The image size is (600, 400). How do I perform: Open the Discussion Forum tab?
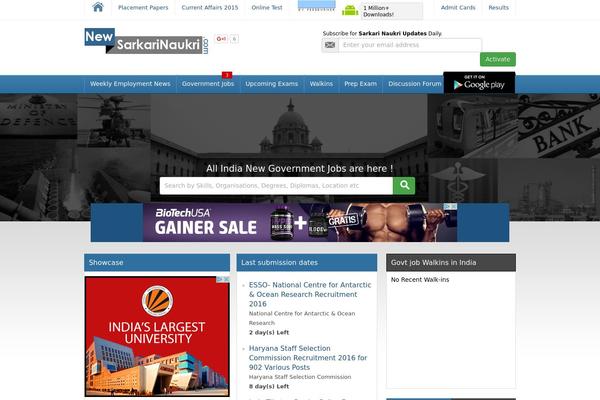point(414,84)
